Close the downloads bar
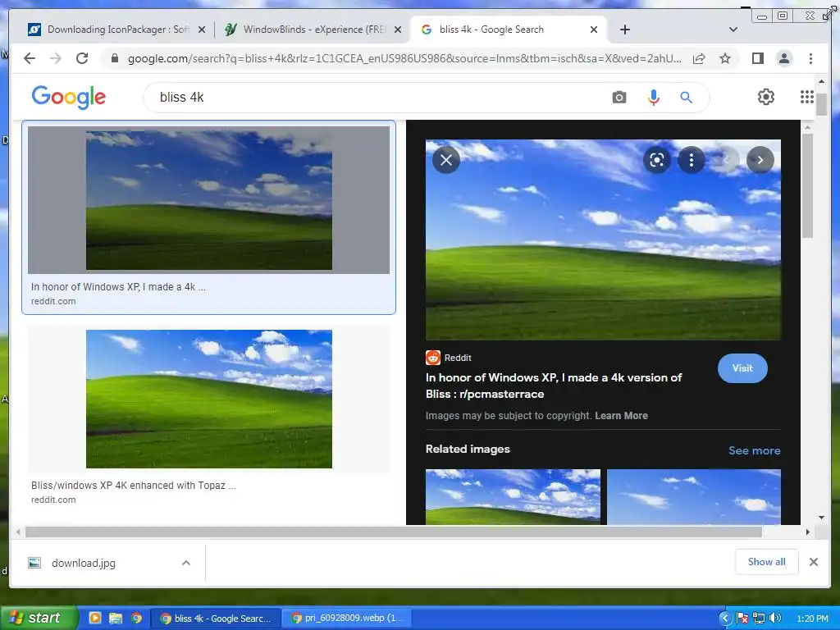Screen dimensions: 840x630 point(813,562)
